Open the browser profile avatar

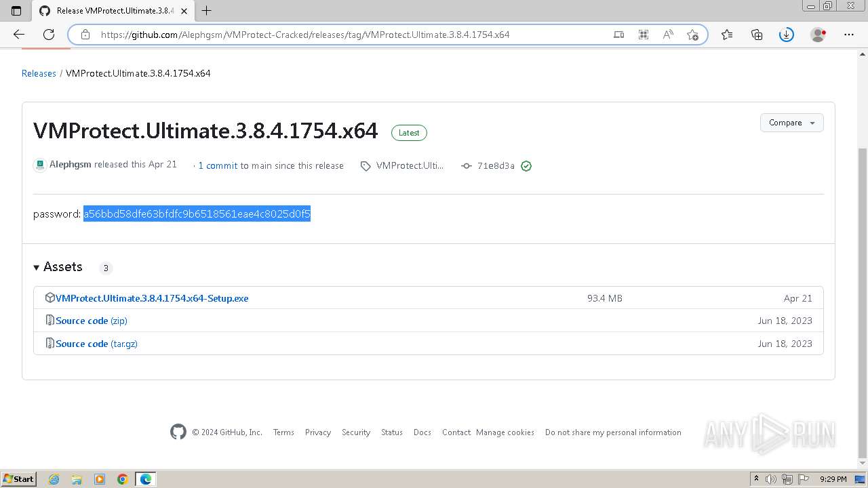click(818, 35)
